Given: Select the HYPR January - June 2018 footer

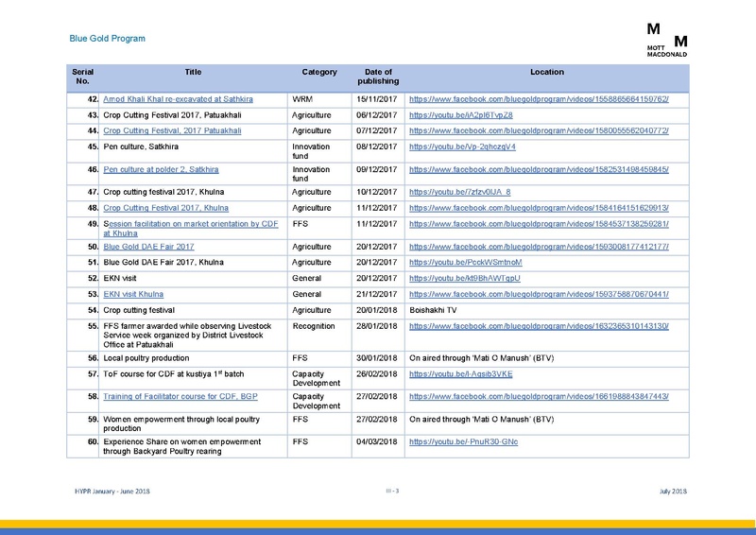Looking at the screenshot, I should click(x=112, y=492).
